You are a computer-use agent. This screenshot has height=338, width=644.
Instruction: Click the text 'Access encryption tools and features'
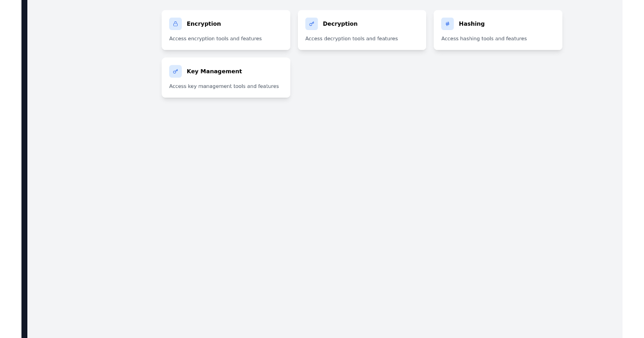click(215, 39)
